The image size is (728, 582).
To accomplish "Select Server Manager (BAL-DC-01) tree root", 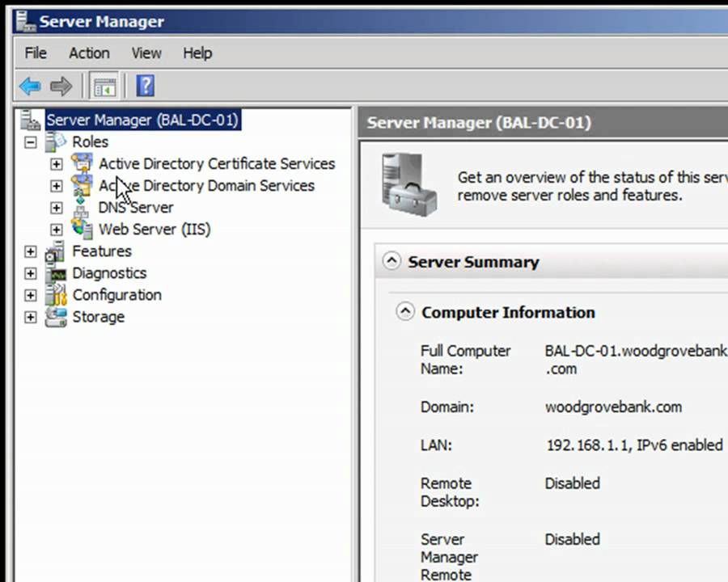I will [x=142, y=120].
